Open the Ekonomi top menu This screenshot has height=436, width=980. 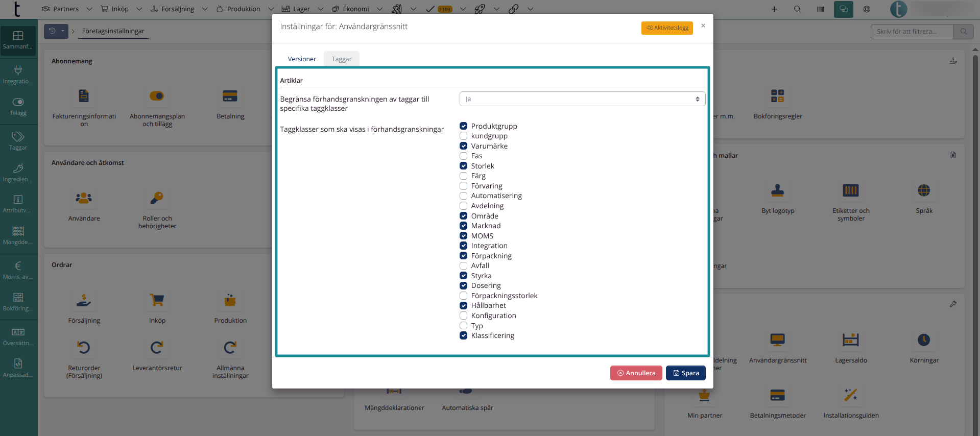point(350,9)
